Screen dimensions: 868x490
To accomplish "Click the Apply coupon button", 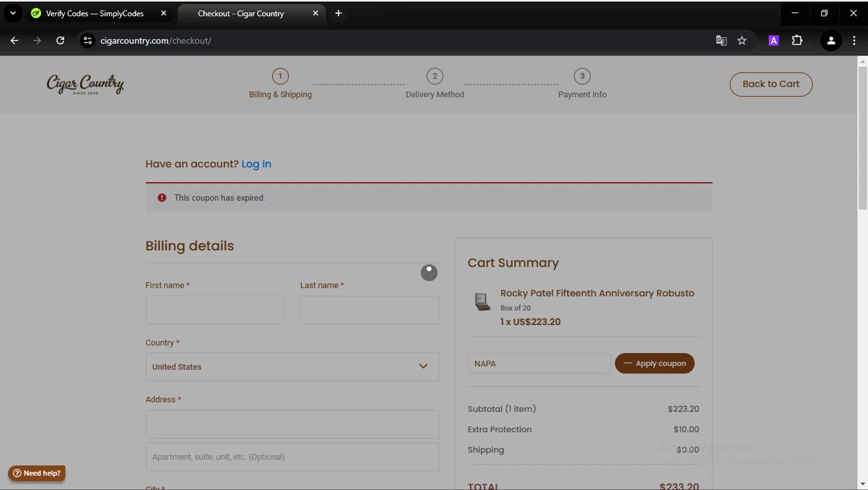I will click(654, 363).
